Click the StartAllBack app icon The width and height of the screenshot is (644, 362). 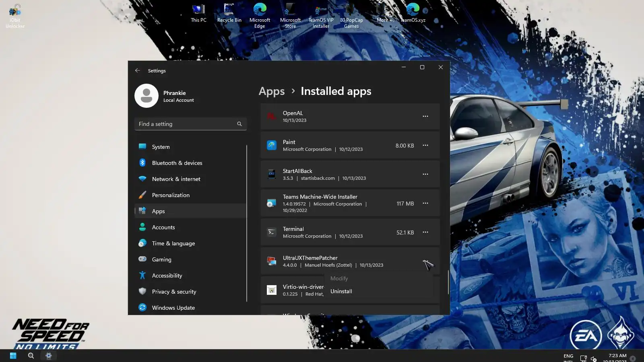(x=272, y=174)
